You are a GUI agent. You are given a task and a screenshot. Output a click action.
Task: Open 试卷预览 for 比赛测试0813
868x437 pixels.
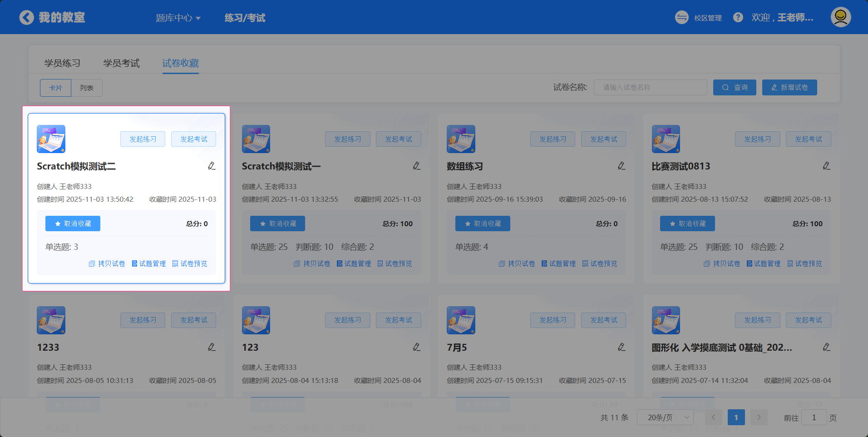coord(805,263)
